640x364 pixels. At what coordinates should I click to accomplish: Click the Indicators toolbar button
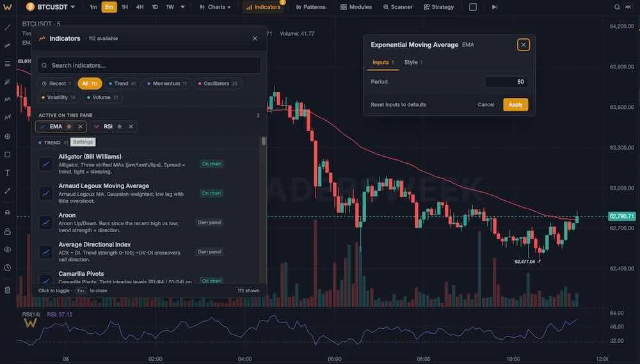[263, 7]
